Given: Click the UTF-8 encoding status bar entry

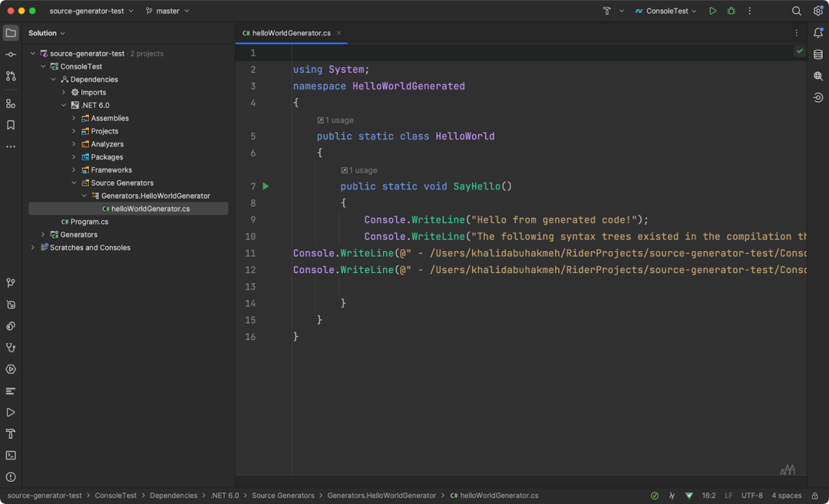Looking at the screenshot, I should click(751, 496).
